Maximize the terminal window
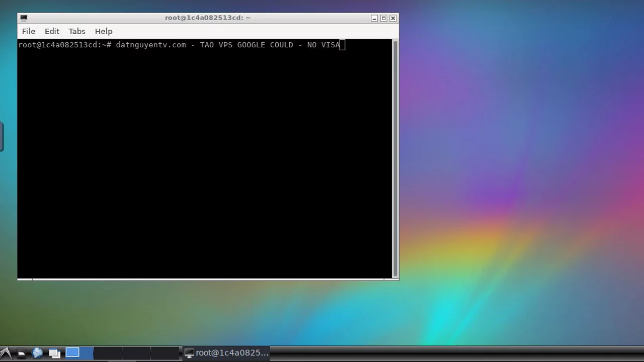Image resolution: width=644 pixels, height=362 pixels. (383, 18)
